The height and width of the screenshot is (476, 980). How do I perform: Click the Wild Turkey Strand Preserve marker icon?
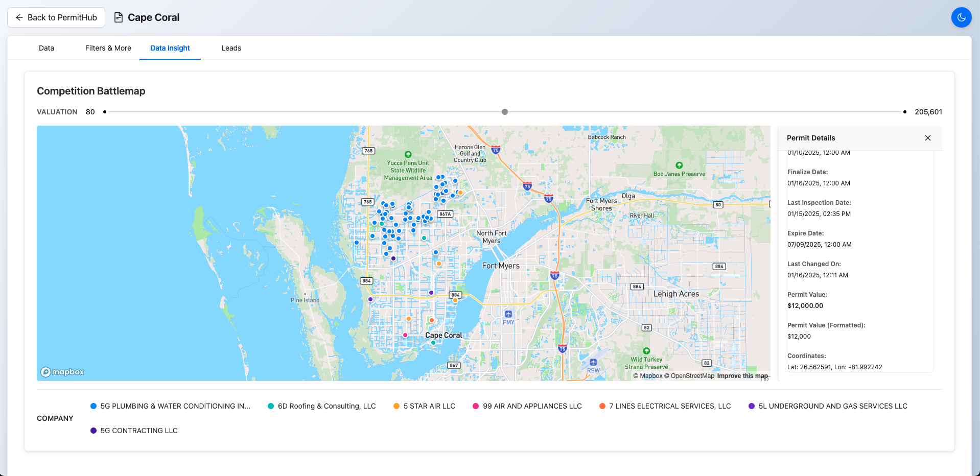pos(646,351)
